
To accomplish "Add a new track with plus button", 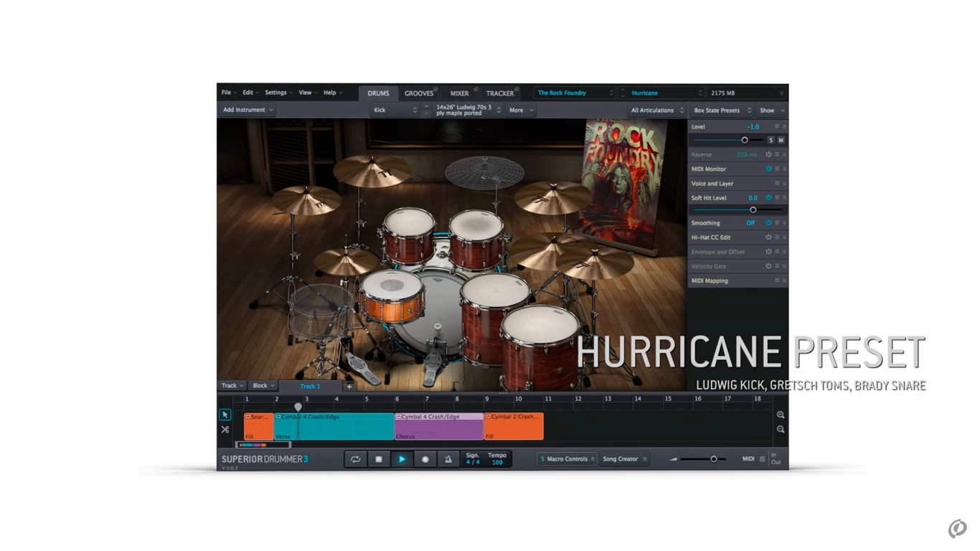I will coord(349,386).
